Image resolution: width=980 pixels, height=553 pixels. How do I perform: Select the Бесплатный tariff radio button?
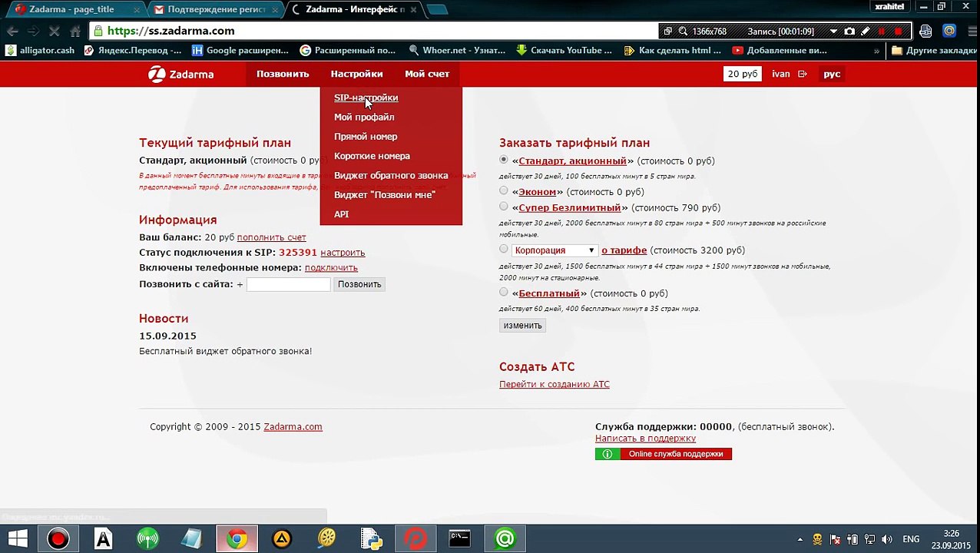[x=504, y=292]
